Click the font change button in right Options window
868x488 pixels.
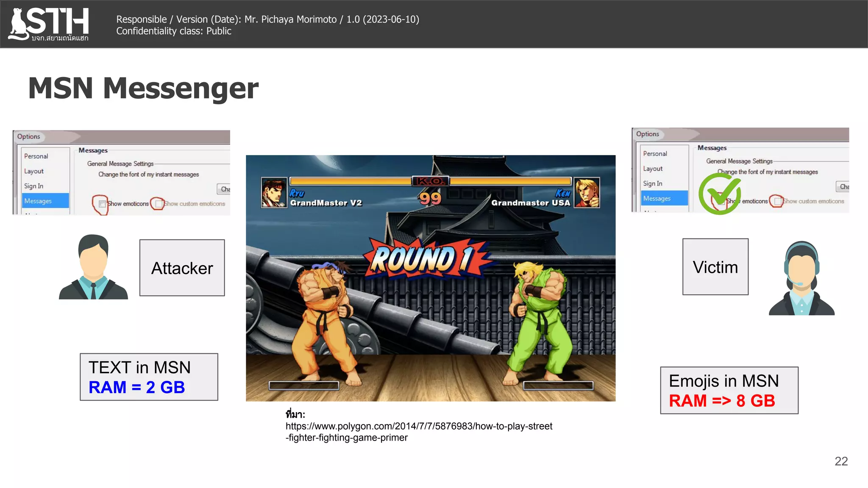pos(843,186)
